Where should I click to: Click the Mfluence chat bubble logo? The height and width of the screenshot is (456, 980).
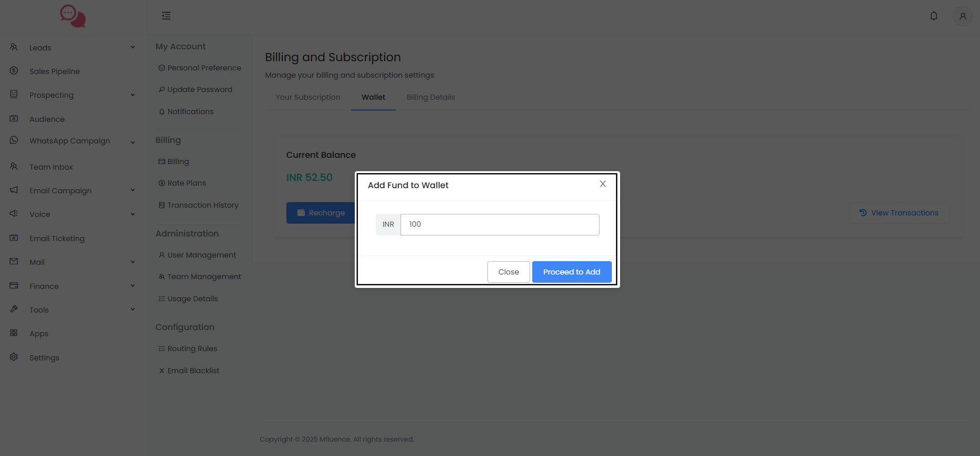coord(72,16)
